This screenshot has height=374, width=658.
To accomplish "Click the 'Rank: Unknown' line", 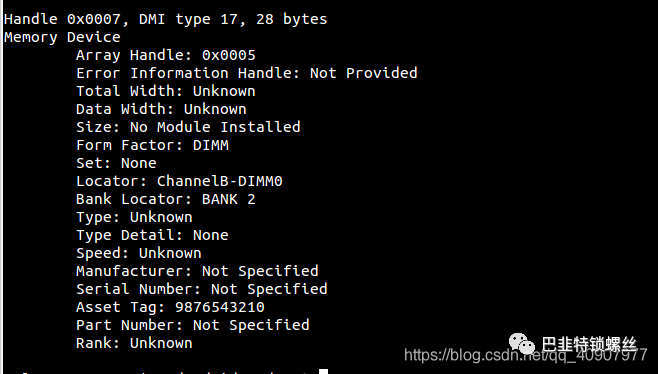I will click(134, 343).
